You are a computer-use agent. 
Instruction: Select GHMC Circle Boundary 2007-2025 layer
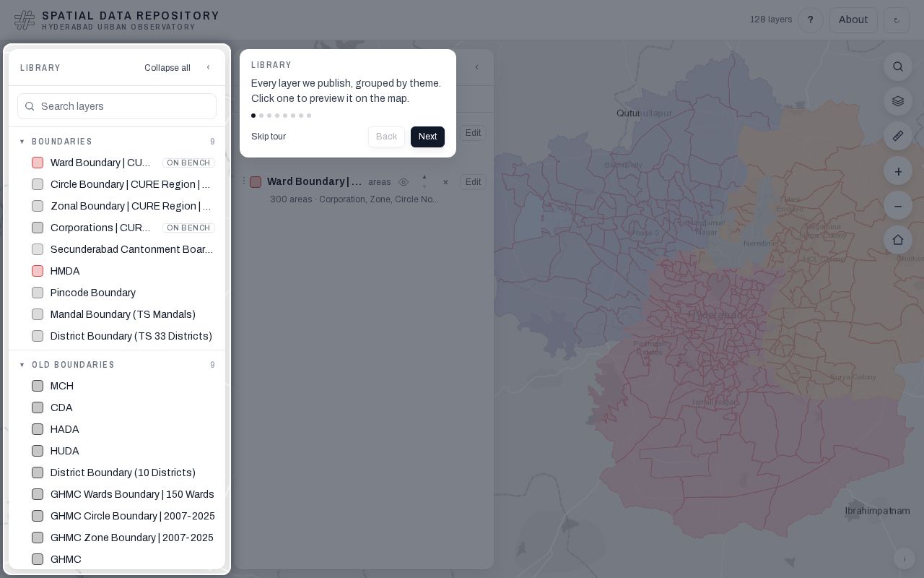coord(117,516)
